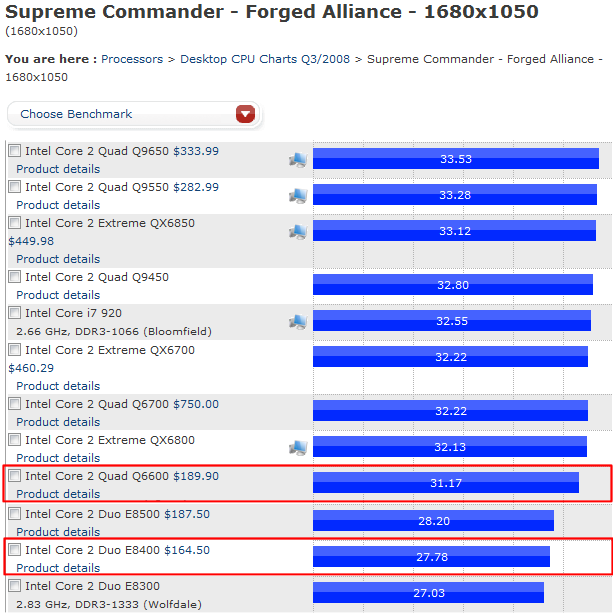Check the Intel Core 2 Duo E8300 checkbox
613x613 pixels.
pos(14,585)
